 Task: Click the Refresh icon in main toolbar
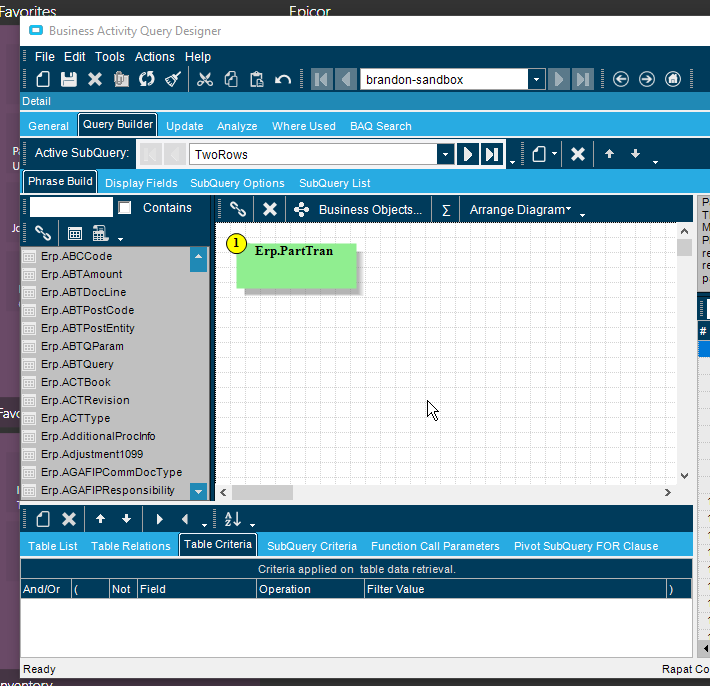147,80
